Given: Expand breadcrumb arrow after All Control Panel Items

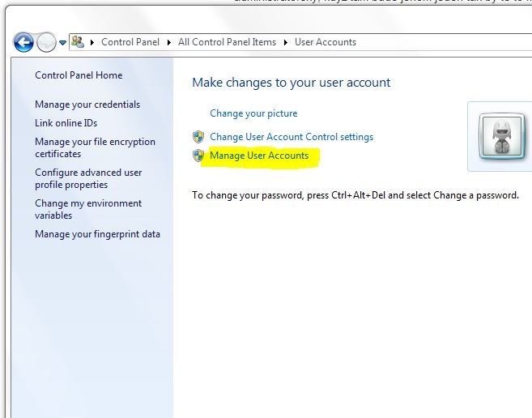Looking at the screenshot, I should 286,42.
